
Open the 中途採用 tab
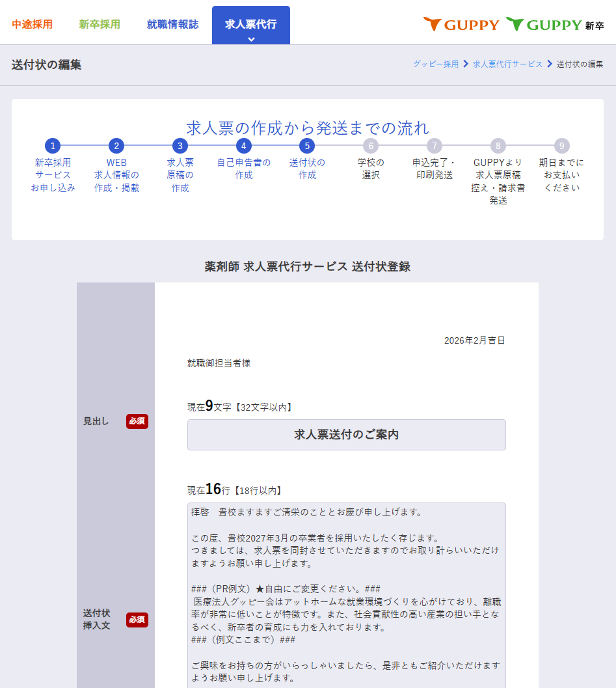tap(32, 25)
